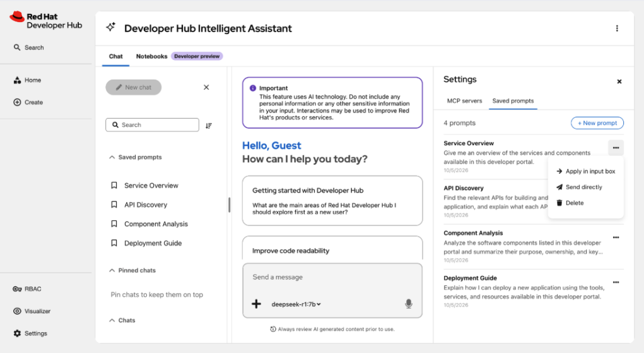Screen dimensions: 644x353
Task: Open Settings gear in left sidebar
Action: [x=17, y=333]
